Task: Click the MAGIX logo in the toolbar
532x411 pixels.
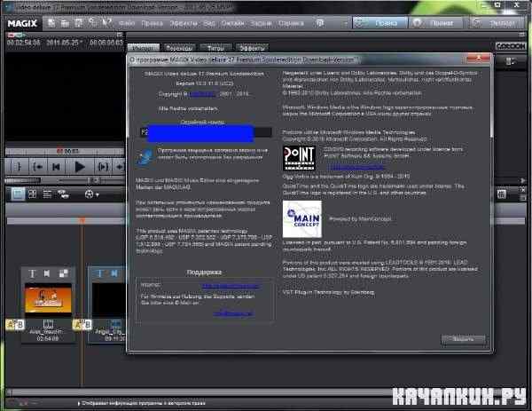Action: click(22, 23)
